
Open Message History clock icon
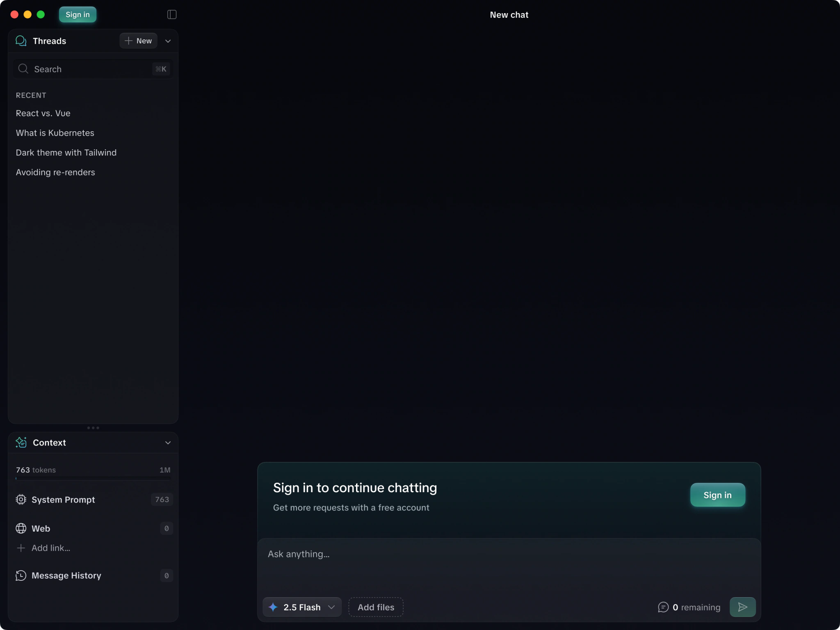pos(20,575)
